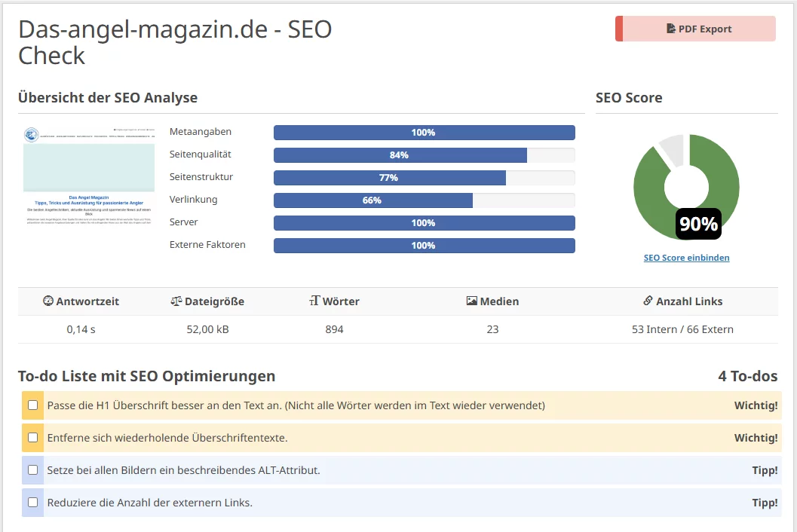
Task: Click the chain-link icon beside Anzahl Links
Action: [x=648, y=301]
